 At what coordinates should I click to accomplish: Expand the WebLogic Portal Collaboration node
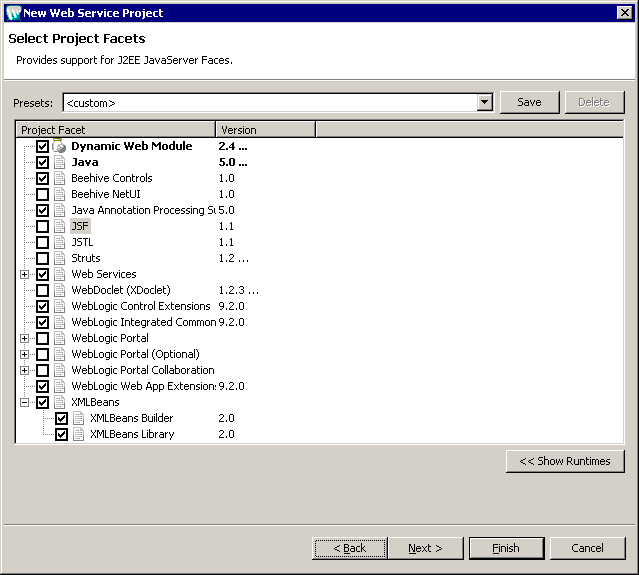[x=24, y=370]
